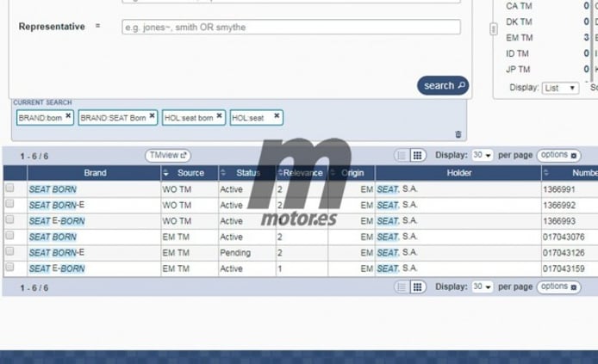The height and width of the screenshot is (364, 598).
Task: Sort table by Source column arrow
Action: [x=166, y=173]
